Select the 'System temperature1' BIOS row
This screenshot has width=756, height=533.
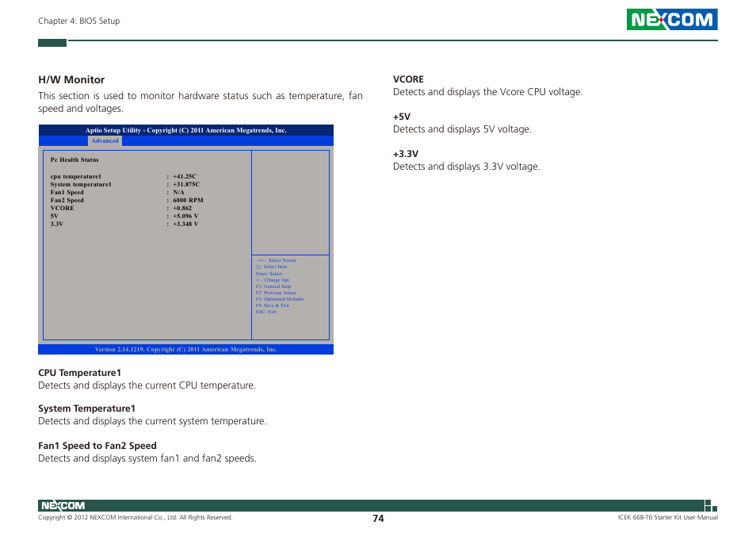click(x=125, y=184)
